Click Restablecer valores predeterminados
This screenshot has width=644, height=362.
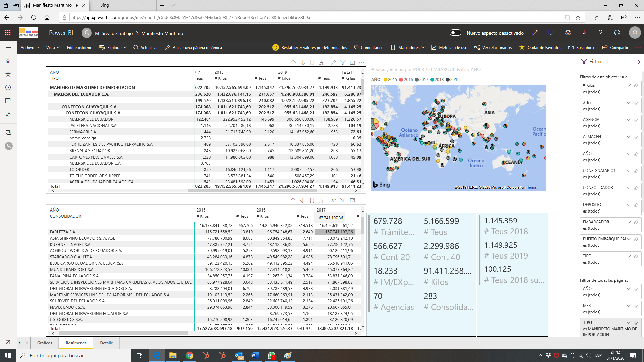click(310, 48)
